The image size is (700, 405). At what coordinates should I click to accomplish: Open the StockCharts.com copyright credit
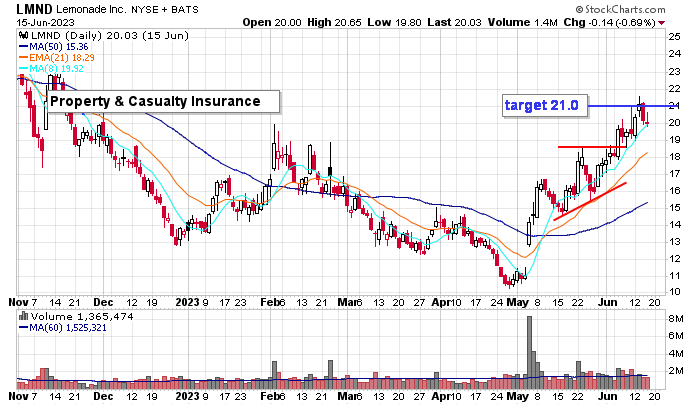pos(620,9)
